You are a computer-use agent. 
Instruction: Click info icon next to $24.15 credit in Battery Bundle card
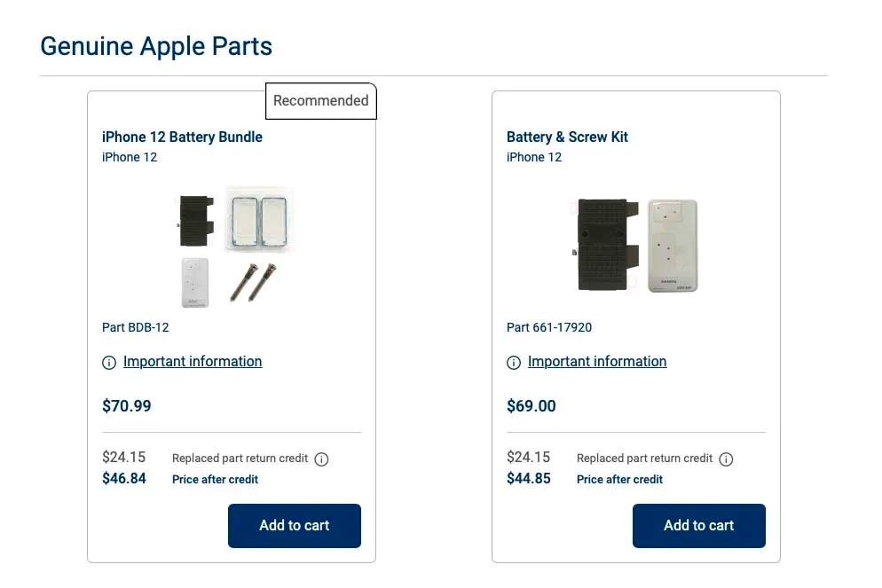coord(322,459)
